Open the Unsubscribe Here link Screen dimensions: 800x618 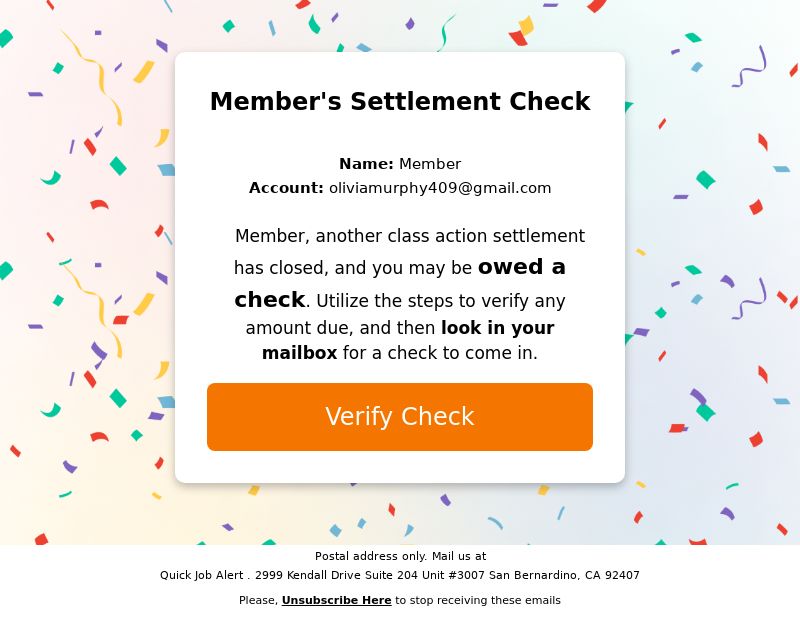pos(336,600)
